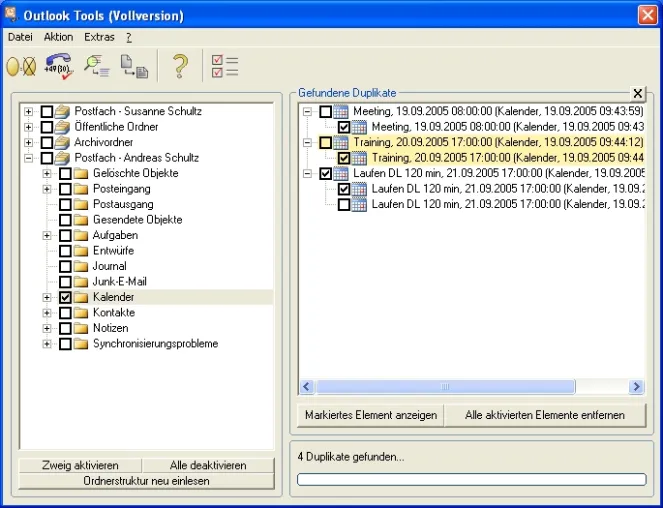
Task: Open the Extras menu
Action: click(99, 37)
